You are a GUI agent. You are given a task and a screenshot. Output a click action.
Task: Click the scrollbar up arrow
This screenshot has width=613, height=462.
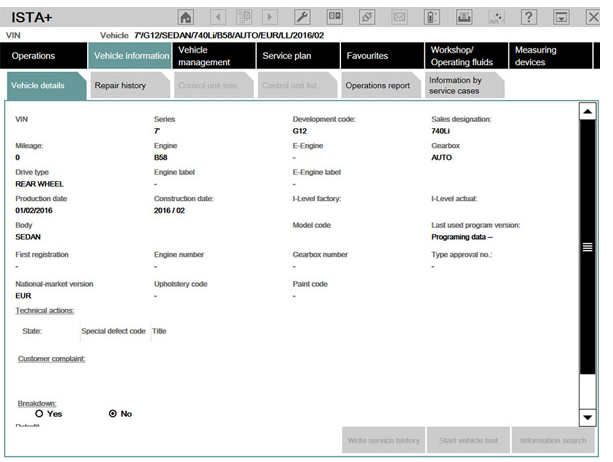pyautogui.click(x=588, y=112)
